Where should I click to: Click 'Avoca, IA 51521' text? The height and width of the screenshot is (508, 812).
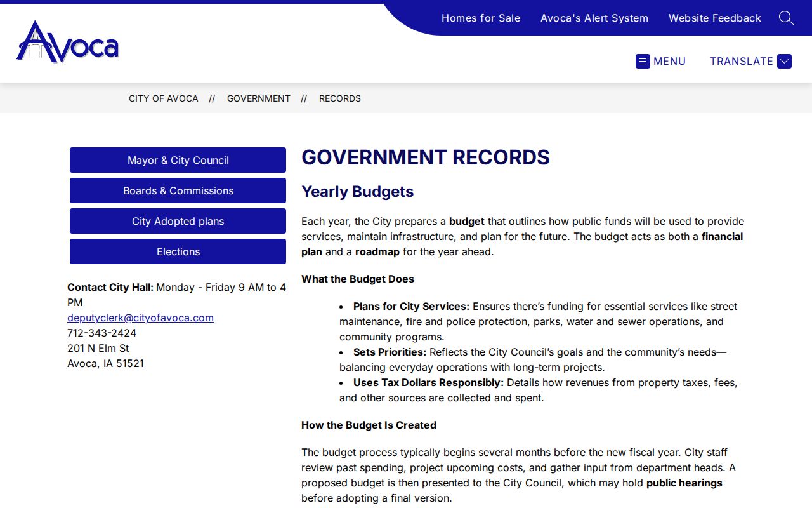click(x=105, y=363)
